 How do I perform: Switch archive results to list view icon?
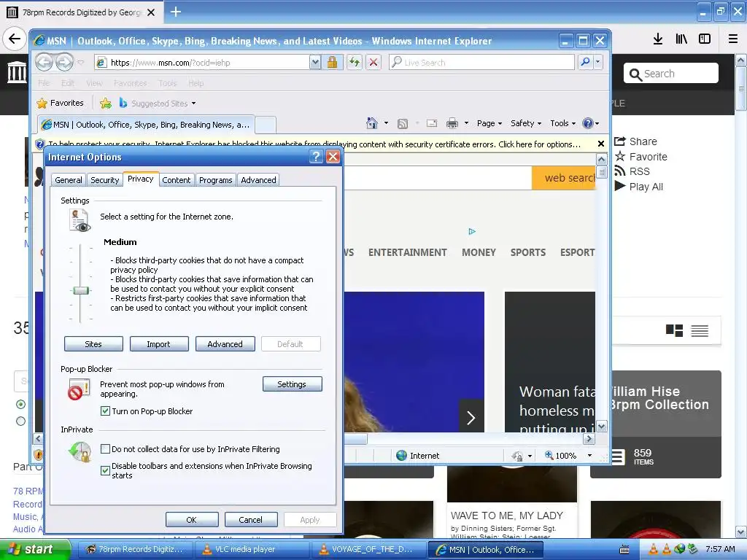click(700, 330)
